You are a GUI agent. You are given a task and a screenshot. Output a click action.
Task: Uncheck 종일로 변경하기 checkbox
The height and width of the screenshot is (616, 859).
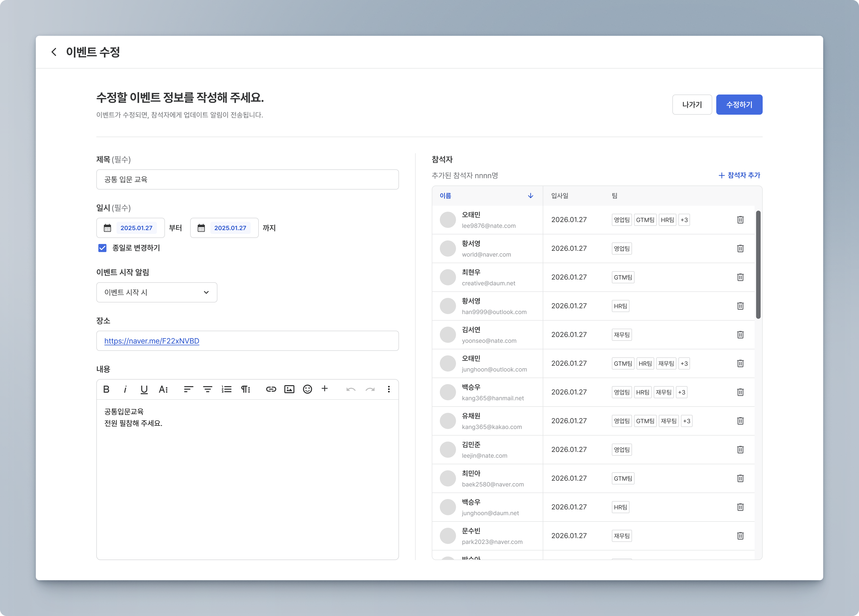pyautogui.click(x=102, y=248)
